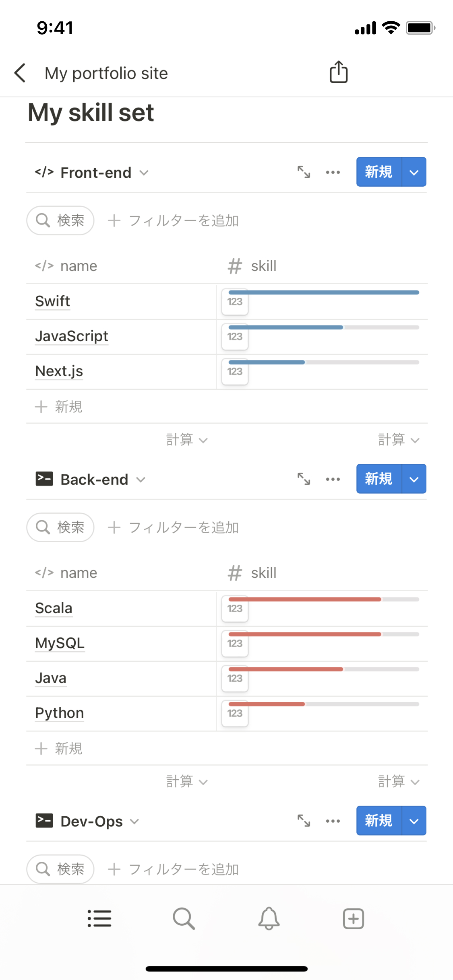This screenshot has width=453, height=980.
Task: Expand the Front-end database to full page
Action: coord(304,172)
